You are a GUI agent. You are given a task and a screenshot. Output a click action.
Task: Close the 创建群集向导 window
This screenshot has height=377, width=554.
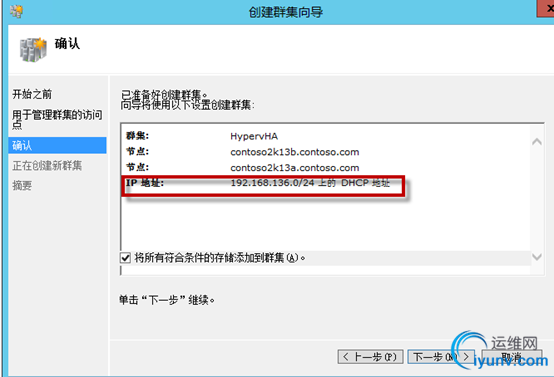(546, 8)
